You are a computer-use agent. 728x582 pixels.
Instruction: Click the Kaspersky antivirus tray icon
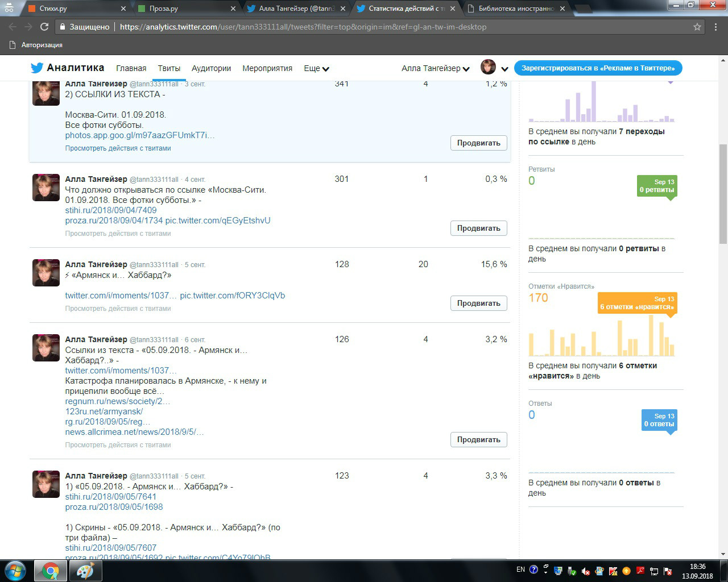[613, 571]
